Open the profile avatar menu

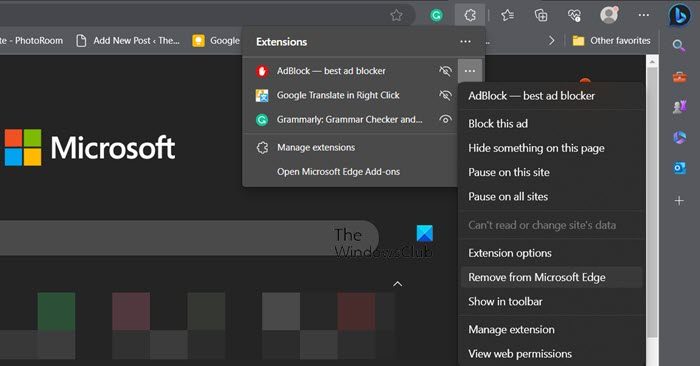(609, 15)
